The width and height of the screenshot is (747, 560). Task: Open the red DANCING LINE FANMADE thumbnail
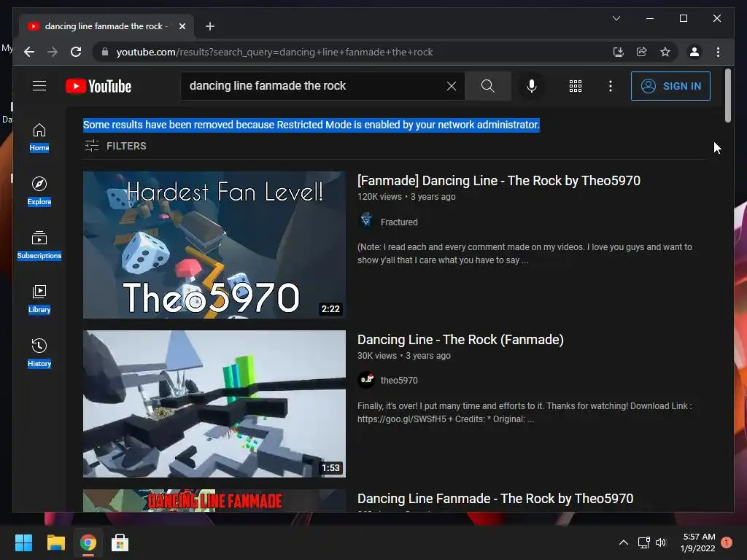(x=214, y=500)
